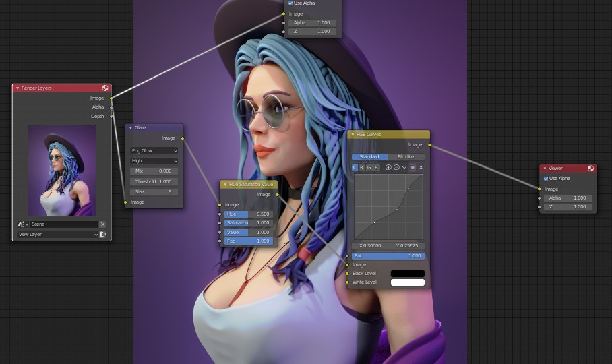
Task: Click the Threshold field in Glare node
Action: tap(154, 181)
